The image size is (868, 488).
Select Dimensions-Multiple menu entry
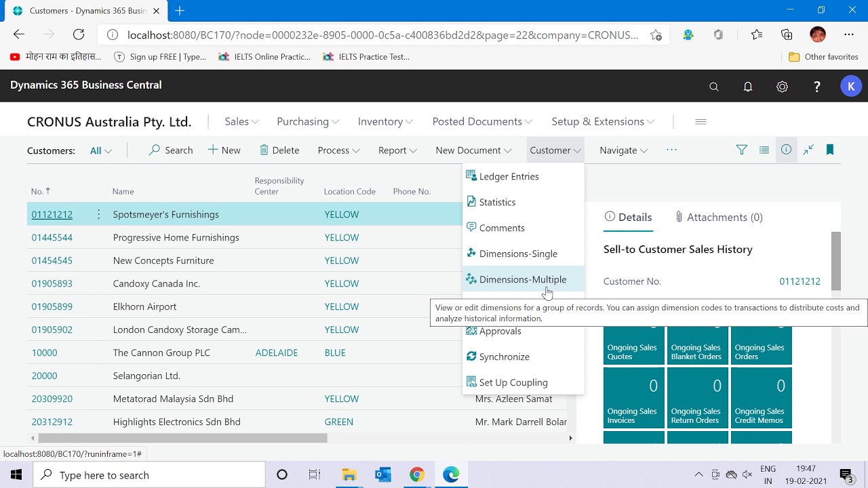point(523,279)
